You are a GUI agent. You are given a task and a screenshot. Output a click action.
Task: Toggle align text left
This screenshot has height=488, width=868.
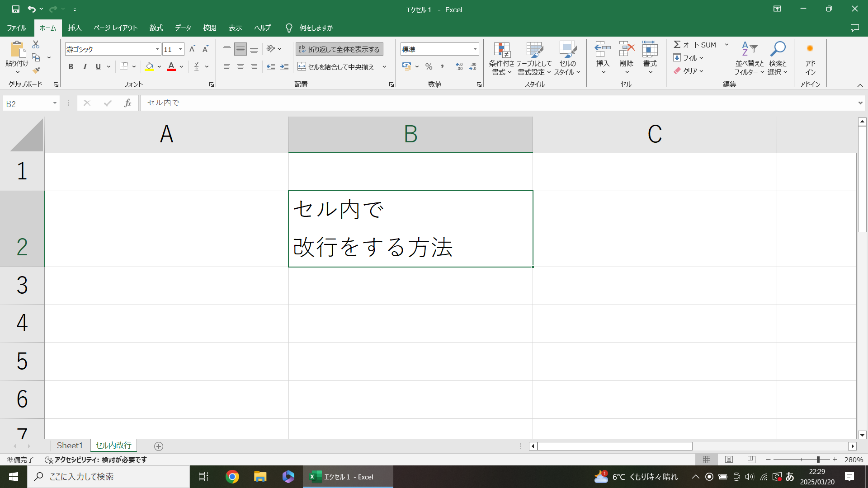(x=227, y=66)
